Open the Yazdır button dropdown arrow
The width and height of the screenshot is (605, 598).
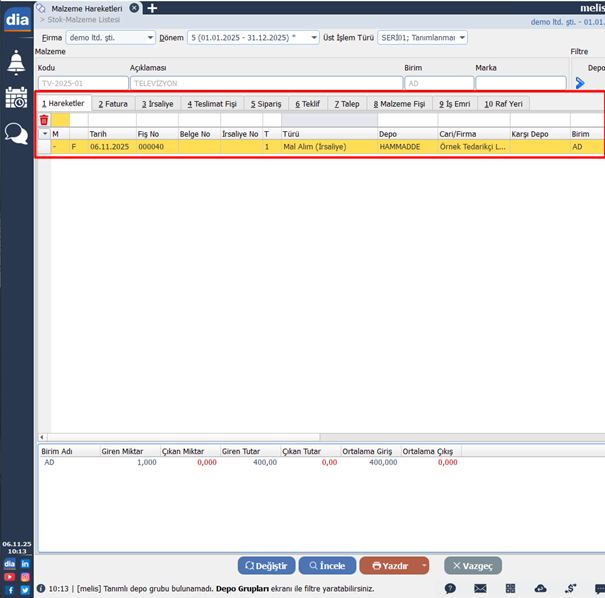(x=424, y=566)
